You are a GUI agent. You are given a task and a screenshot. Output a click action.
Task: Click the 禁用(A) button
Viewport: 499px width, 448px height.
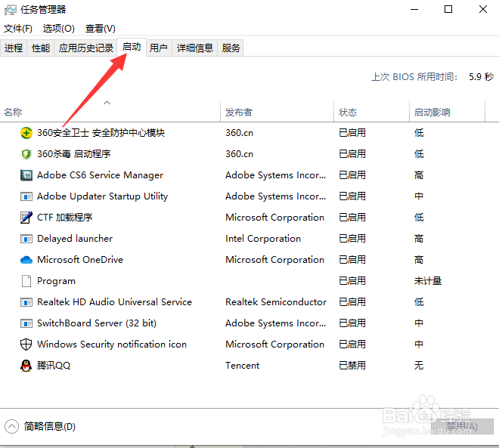pyautogui.click(x=462, y=426)
